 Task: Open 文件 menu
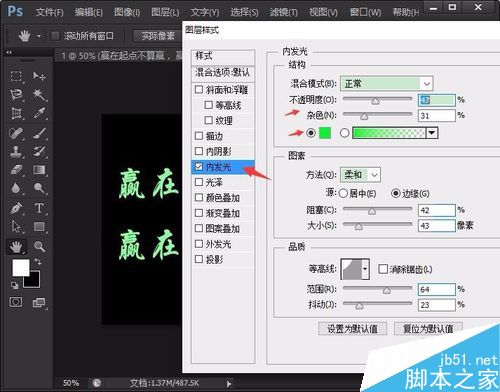(49, 12)
